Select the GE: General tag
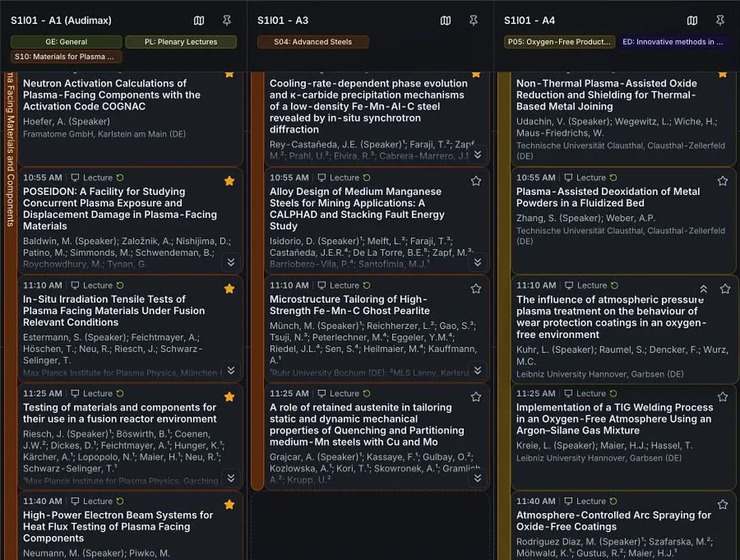This screenshot has height=560, width=740. [67, 42]
